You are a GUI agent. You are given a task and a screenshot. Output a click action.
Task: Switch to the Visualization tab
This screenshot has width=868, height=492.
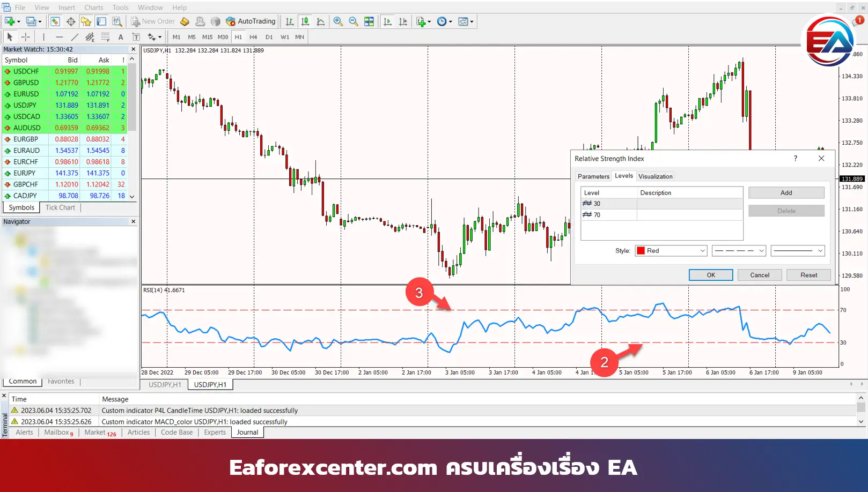pos(655,176)
